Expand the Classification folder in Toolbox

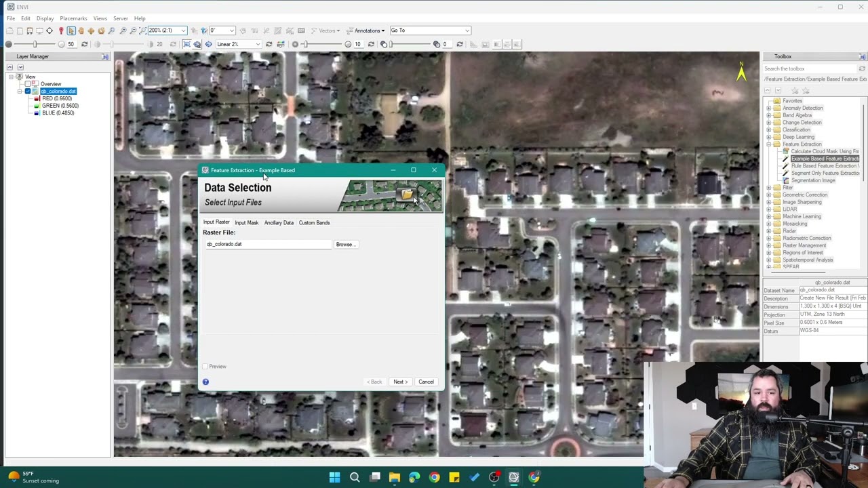769,129
